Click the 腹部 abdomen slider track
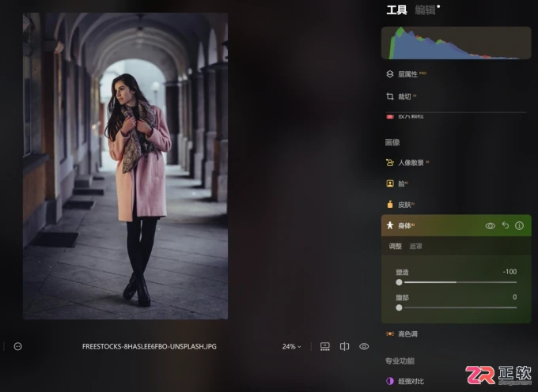Screen dimensions: 538x392 coord(457,307)
